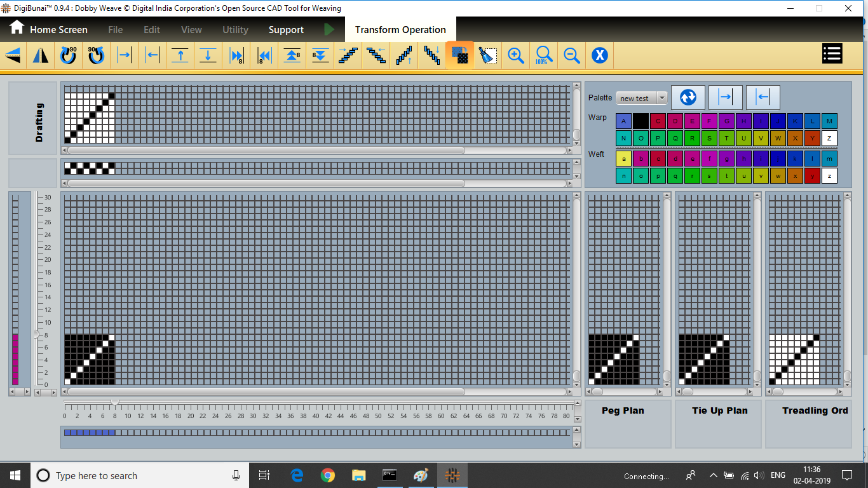Open the list panel icon at the toolbar's right
The width and height of the screenshot is (868, 488).
832,54
